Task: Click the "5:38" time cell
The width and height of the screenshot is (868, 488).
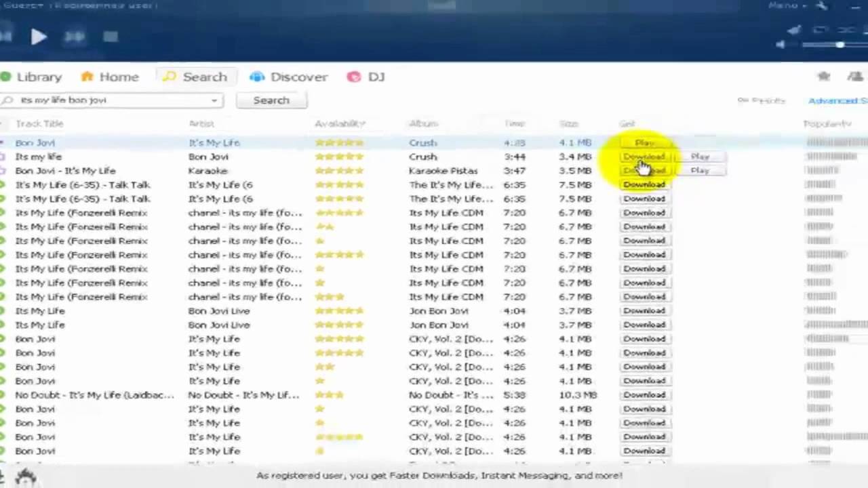Action: [515, 395]
